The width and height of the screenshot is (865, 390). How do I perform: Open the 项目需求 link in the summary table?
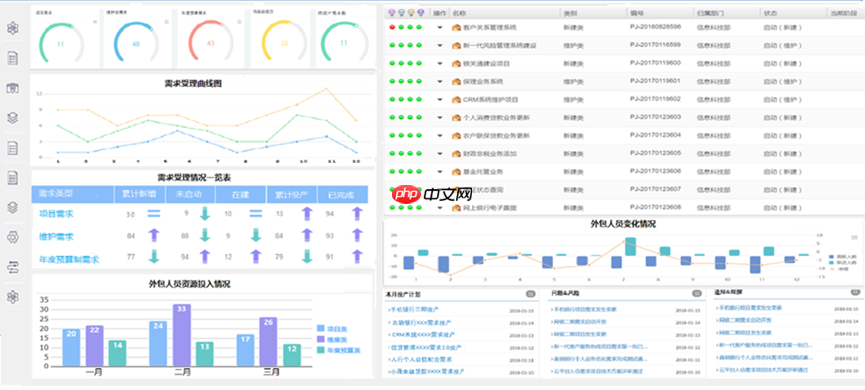[56, 213]
